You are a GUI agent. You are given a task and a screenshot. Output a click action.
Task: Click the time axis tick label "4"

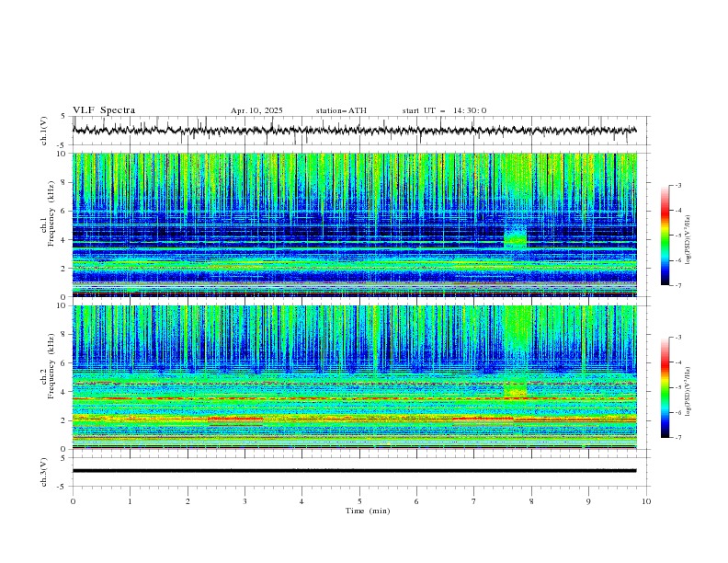tap(301, 501)
